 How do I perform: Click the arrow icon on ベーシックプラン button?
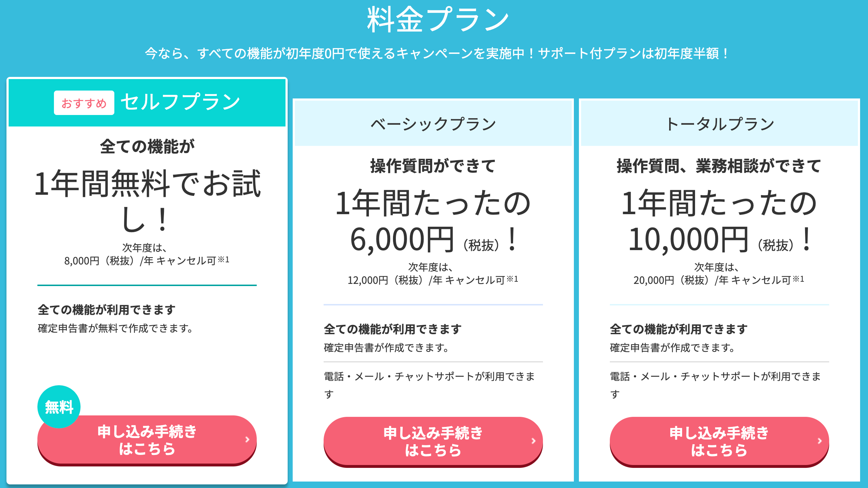pyautogui.click(x=534, y=441)
